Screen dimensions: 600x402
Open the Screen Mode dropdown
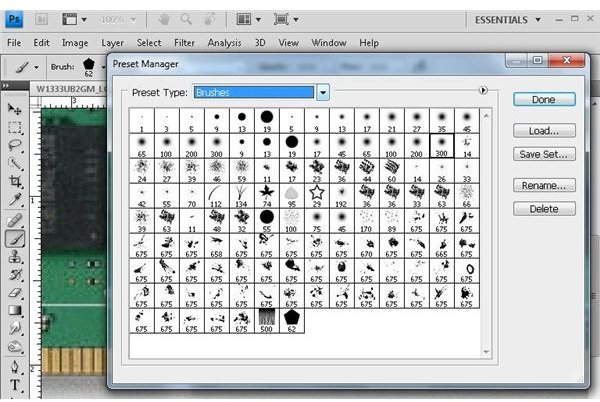click(x=286, y=19)
